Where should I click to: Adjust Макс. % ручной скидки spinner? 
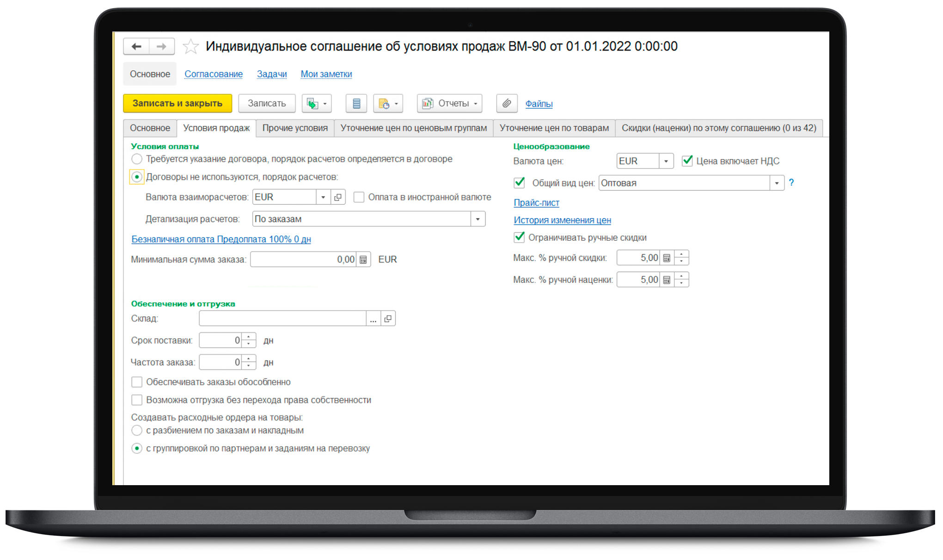point(681,258)
